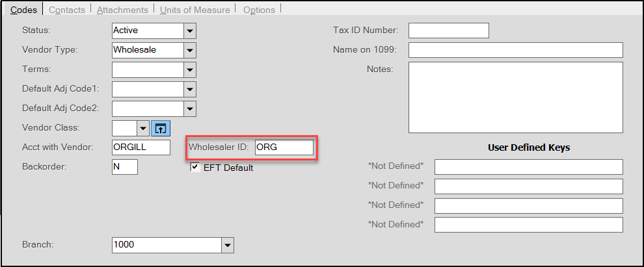Click into the Tax ID Number field
Screen dimensions: 644x267
click(x=448, y=31)
